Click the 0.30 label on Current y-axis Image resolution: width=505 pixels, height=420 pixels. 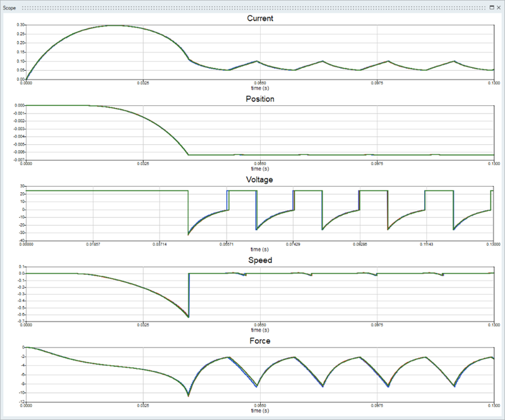click(x=21, y=25)
